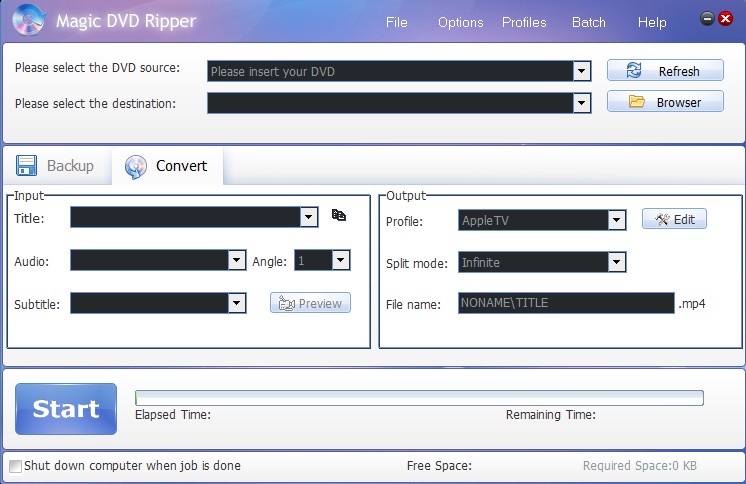This screenshot has width=746, height=484.
Task: Click the copy-titles icon beside Title dropdown
Action: click(339, 215)
